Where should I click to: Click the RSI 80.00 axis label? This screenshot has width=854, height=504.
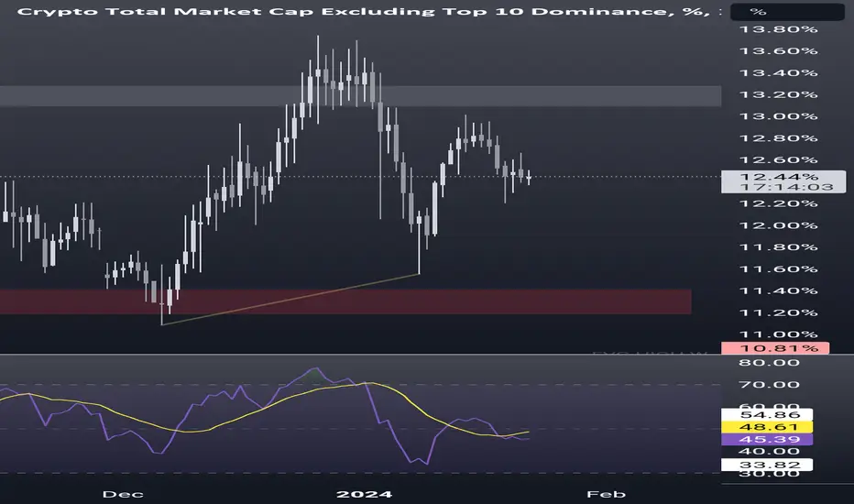click(x=769, y=362)
